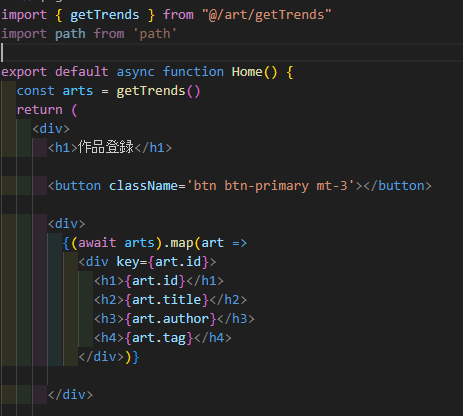Click the 'btn btn-primary mt-3' string
Image resolution: width=463 pixels, height=416 pixels.
coord(271,186)
